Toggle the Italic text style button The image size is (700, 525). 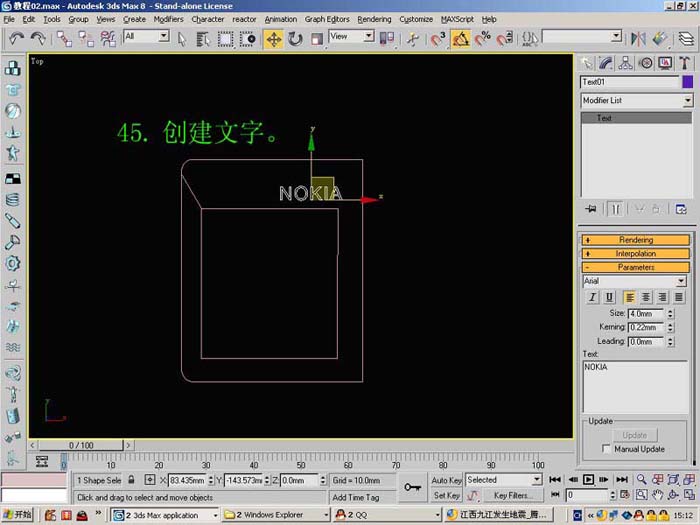click(592, 297)
